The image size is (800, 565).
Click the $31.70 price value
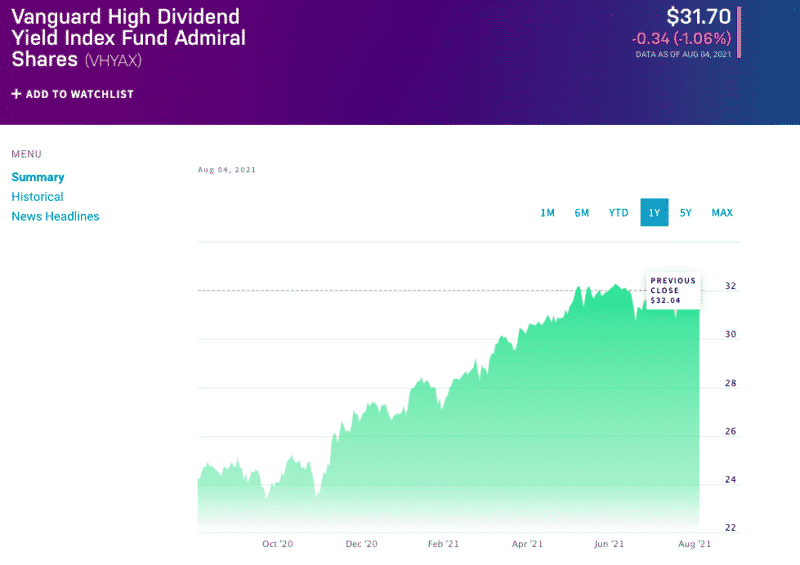698,17
